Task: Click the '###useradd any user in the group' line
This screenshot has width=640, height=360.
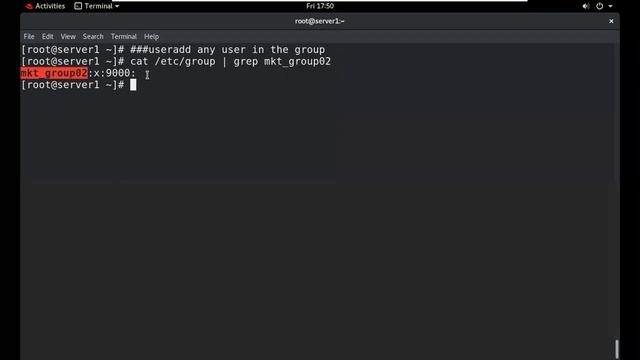Action: (x=228, y=50)
